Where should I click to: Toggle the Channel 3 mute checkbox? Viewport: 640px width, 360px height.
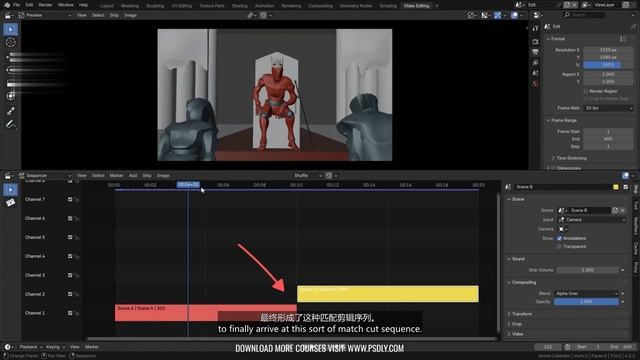70,275
